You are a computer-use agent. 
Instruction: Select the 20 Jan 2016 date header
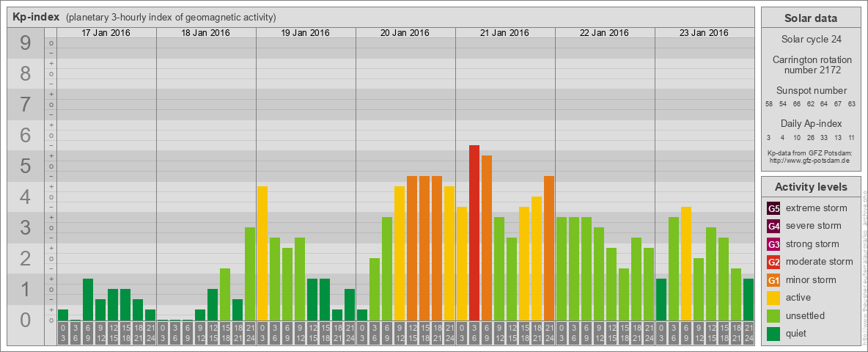[405, 33]
